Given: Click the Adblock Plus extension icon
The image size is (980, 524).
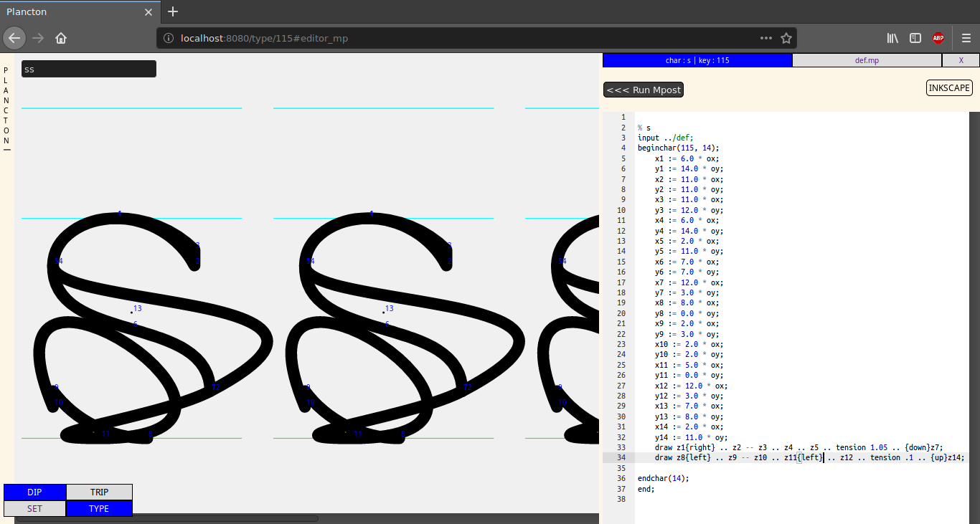Looking at the screenshot, I should pos(938,38).
